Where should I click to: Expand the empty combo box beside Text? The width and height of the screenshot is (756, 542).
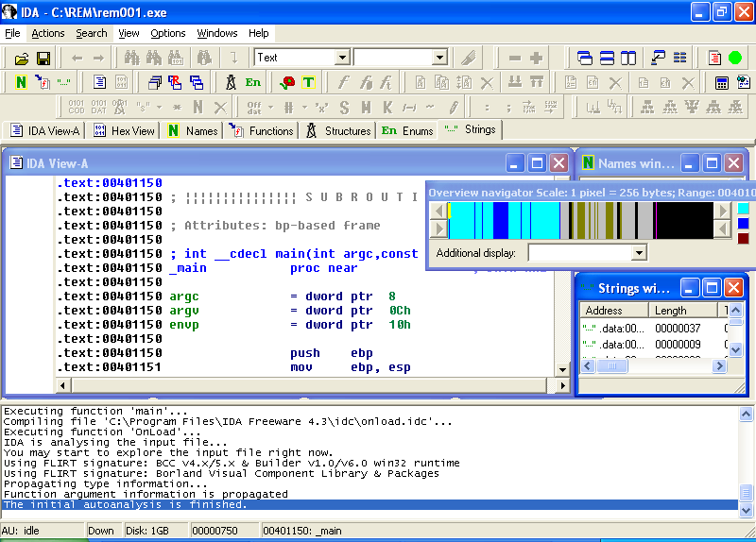pos(439,58)
